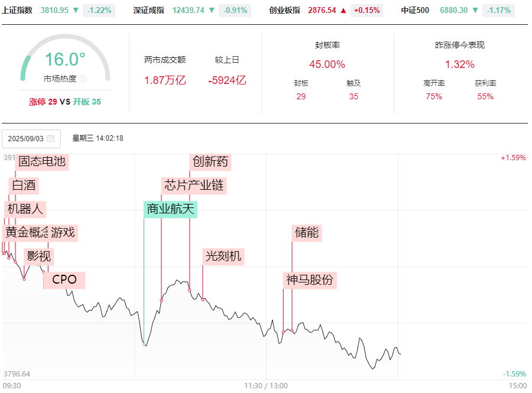This screenshot has height=393, width=532.
Task: Click the 开板 35 count
Action: click(x=87, y=102)
